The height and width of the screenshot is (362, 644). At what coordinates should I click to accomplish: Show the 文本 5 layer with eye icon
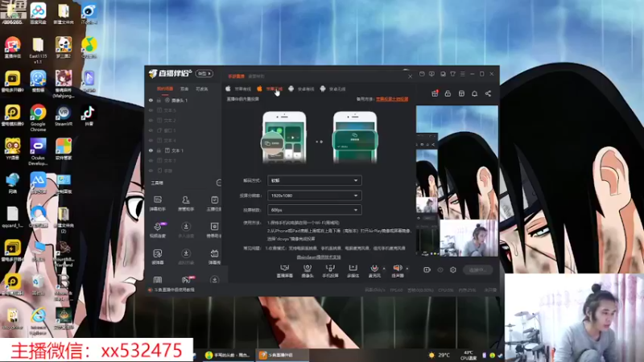151,110
